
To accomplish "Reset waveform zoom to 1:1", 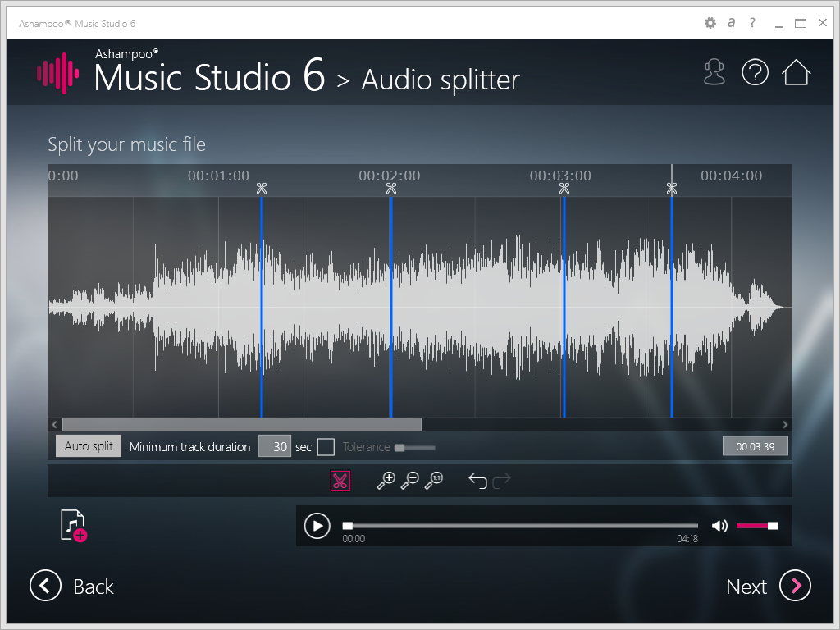I will 434,481.
